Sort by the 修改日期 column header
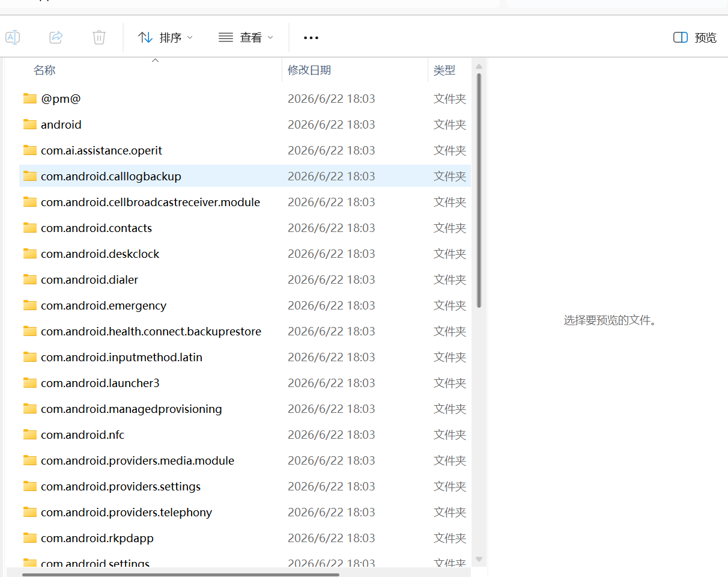The image size is (728, 577). 309,70
